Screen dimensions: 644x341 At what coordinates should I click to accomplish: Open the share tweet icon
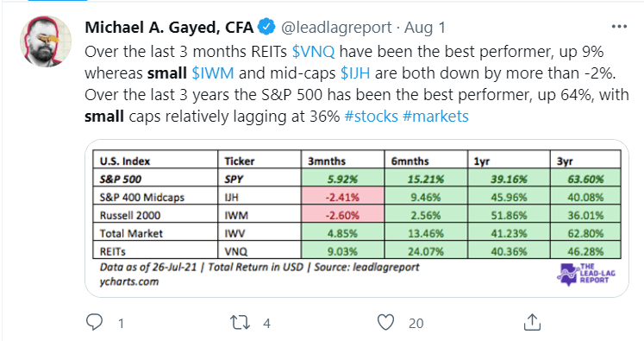(532, 322)
